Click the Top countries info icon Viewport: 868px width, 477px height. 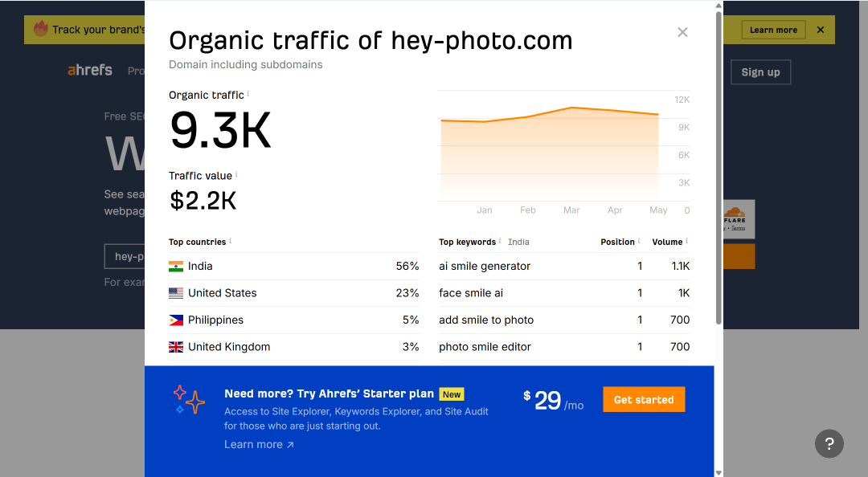click(231, 241)
